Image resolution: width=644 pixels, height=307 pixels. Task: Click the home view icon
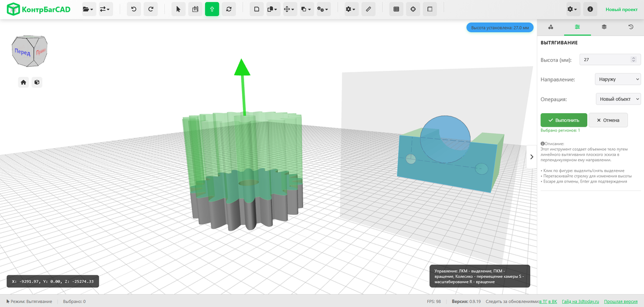click(24, 82)
